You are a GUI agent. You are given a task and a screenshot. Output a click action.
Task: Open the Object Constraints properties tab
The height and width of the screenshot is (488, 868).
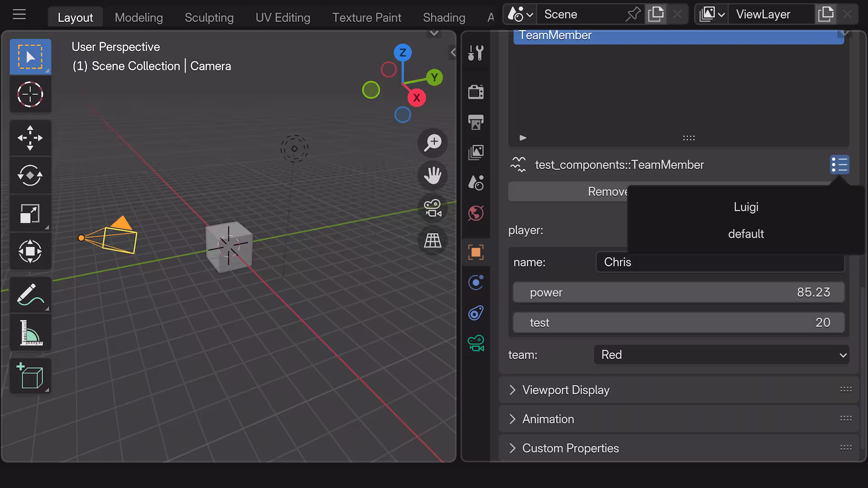pos(476,313)
